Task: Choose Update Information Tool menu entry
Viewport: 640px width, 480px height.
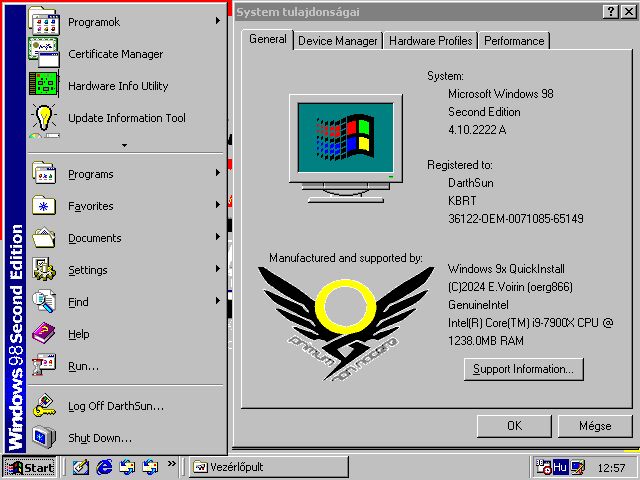Action: point(127,118)
